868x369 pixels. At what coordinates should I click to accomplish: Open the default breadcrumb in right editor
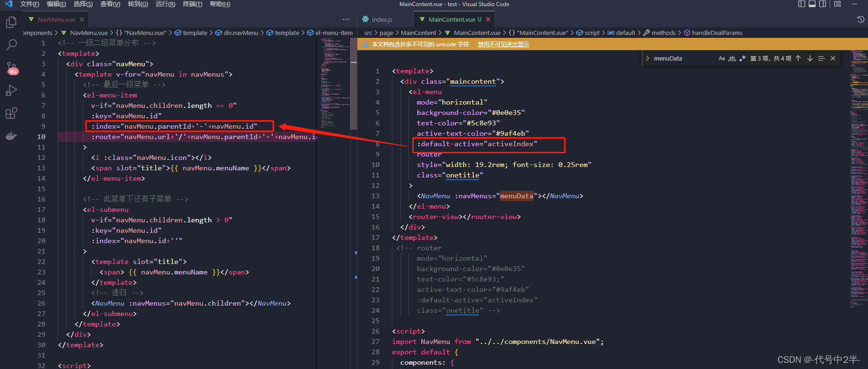point(621,33)
